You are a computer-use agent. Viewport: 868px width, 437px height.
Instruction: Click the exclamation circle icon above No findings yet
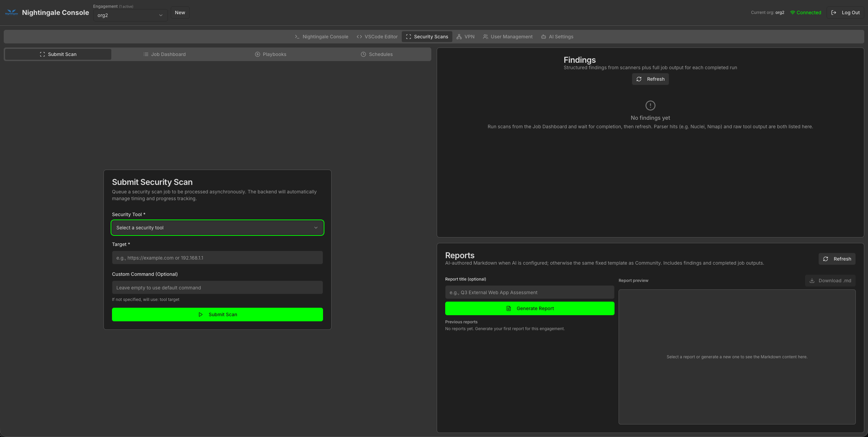[x=650, y=106]
